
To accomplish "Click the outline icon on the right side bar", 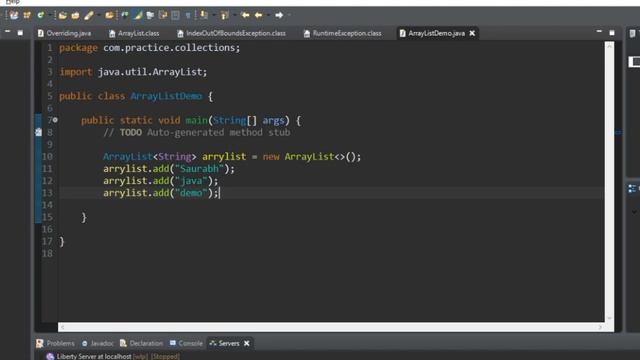I will click(x=632, y=189).
